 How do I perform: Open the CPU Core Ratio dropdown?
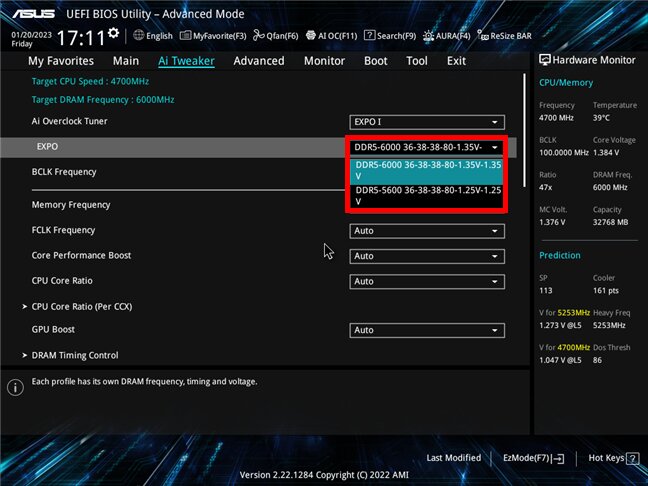[427, 281]
